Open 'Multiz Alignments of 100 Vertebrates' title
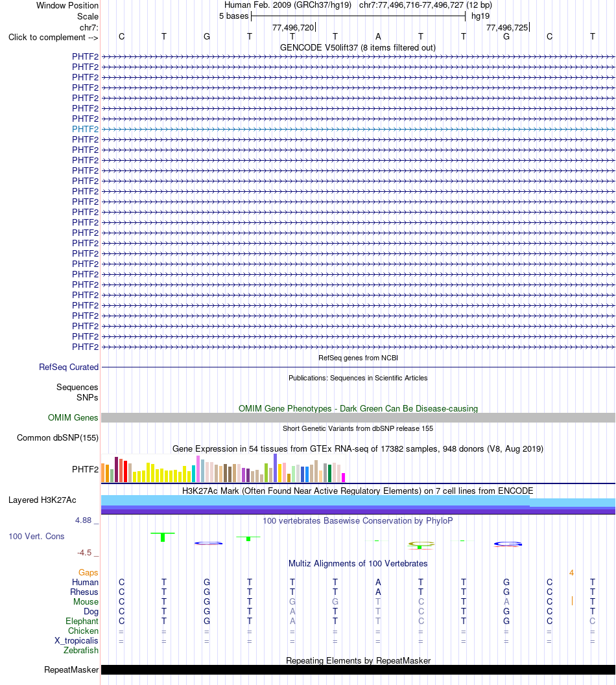 [358, 564]
